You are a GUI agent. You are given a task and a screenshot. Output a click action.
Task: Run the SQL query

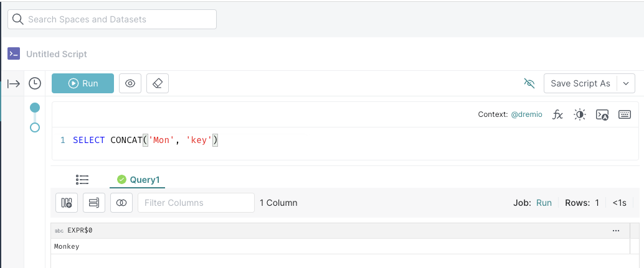83,83
